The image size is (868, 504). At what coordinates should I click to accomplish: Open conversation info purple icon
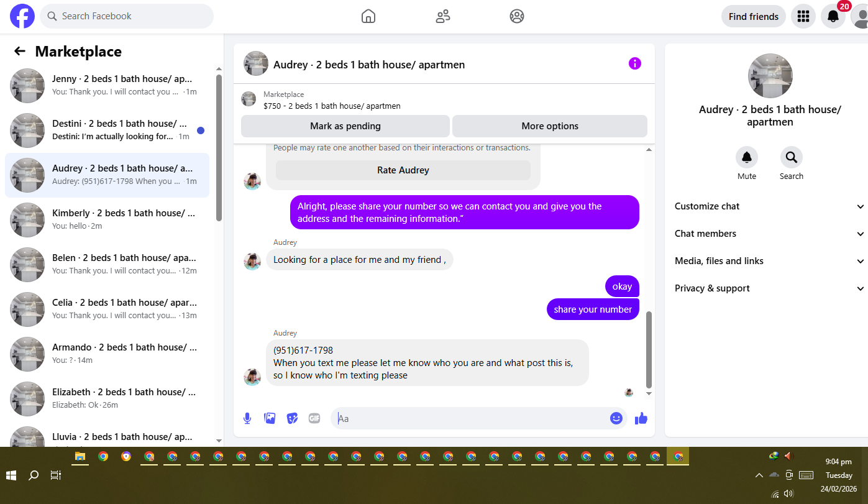(x=634, y=63)
